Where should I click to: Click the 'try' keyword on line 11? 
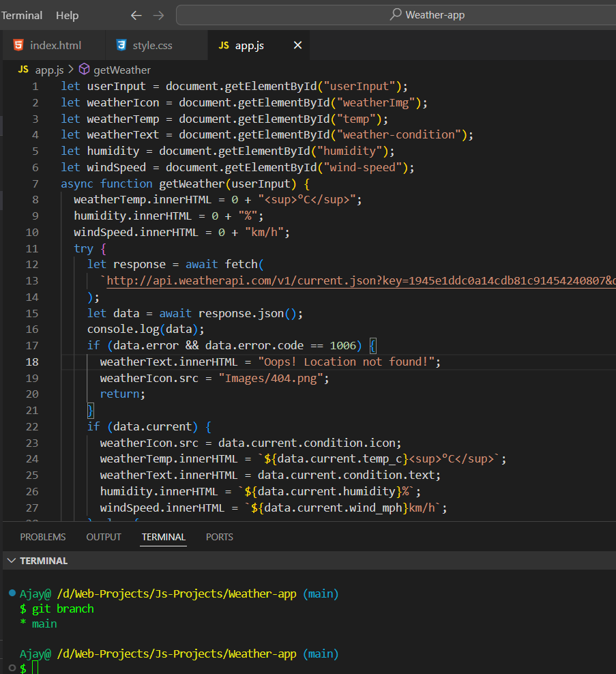[x=83, y=249]
